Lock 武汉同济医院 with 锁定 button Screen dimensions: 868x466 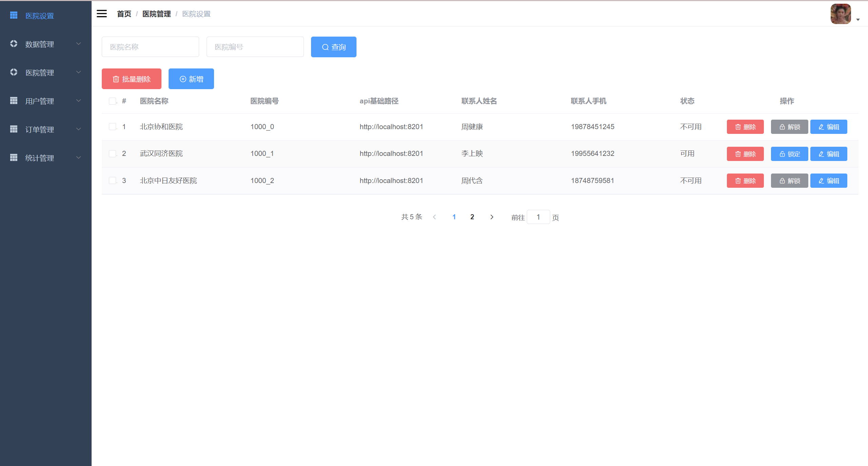790,154
